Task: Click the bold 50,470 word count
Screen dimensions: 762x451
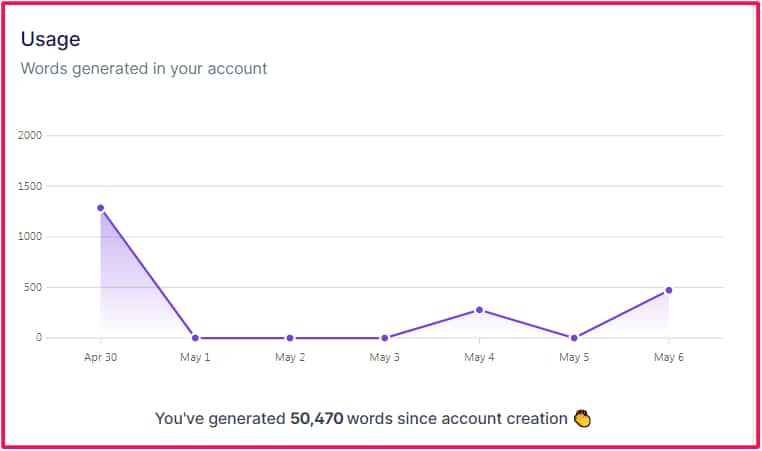Action: click(316, 418)
